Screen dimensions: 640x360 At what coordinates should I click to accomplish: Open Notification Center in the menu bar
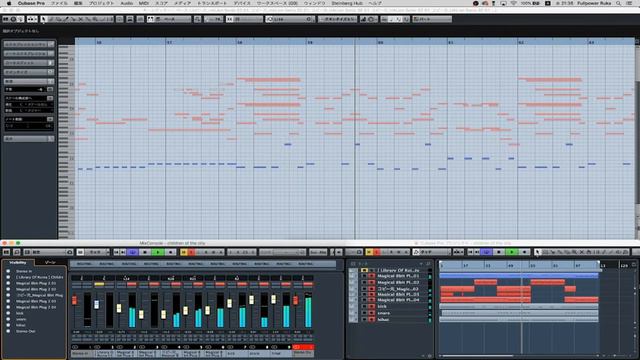click(x=630, y=3)
